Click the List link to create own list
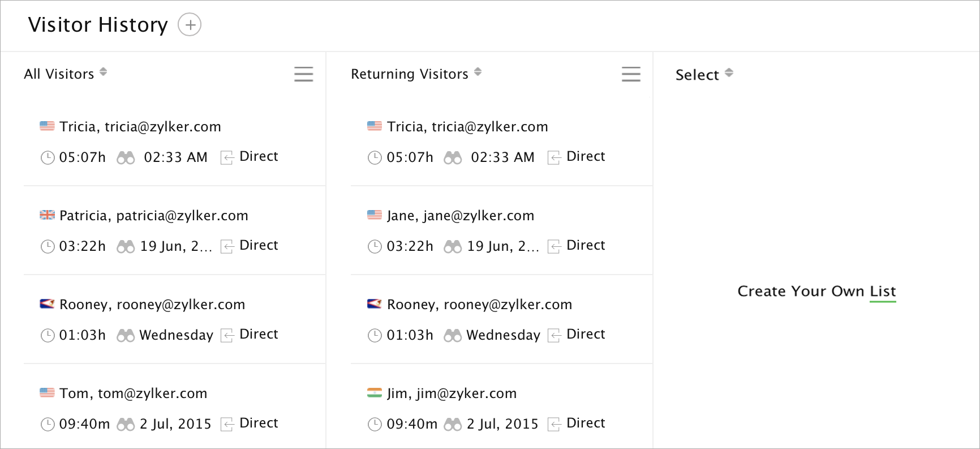The image size is (980, 449). coord(883,292)
